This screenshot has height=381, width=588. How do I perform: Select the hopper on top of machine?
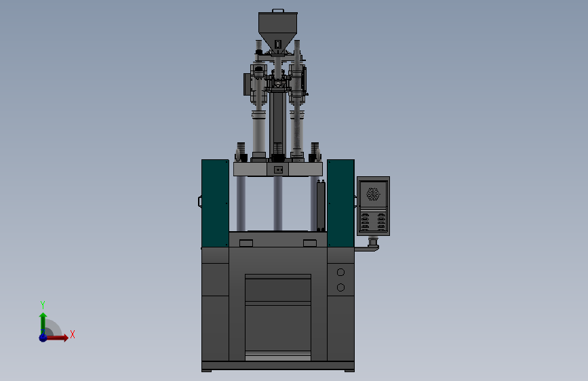pos(278,31)
